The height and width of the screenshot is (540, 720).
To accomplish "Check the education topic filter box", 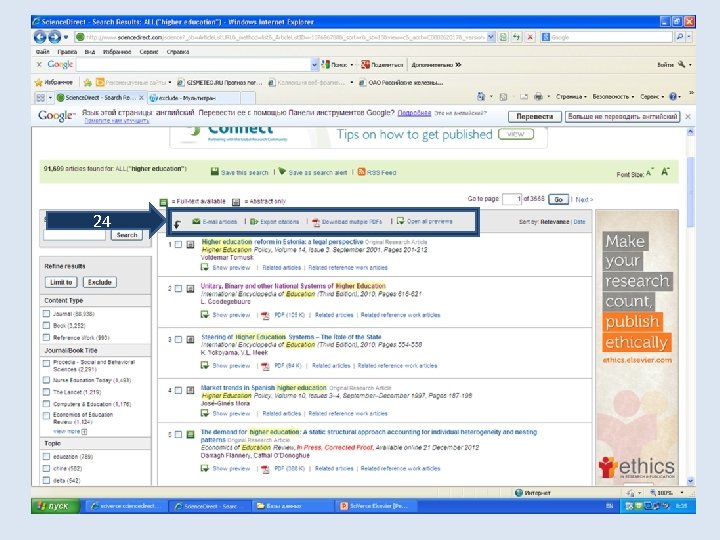I will (46, 456).
